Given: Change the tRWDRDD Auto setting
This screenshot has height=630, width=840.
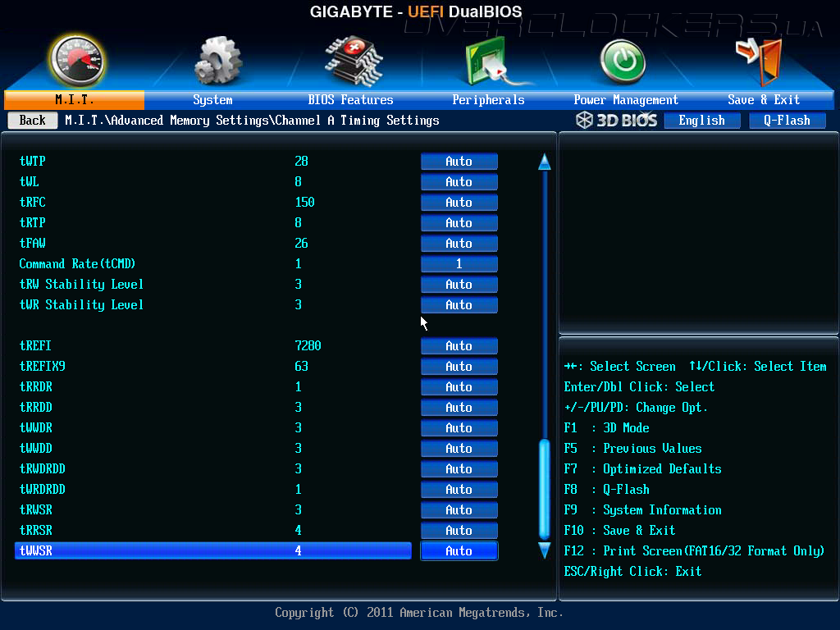Looking at the screenshot, I should (x=459, y=468).
